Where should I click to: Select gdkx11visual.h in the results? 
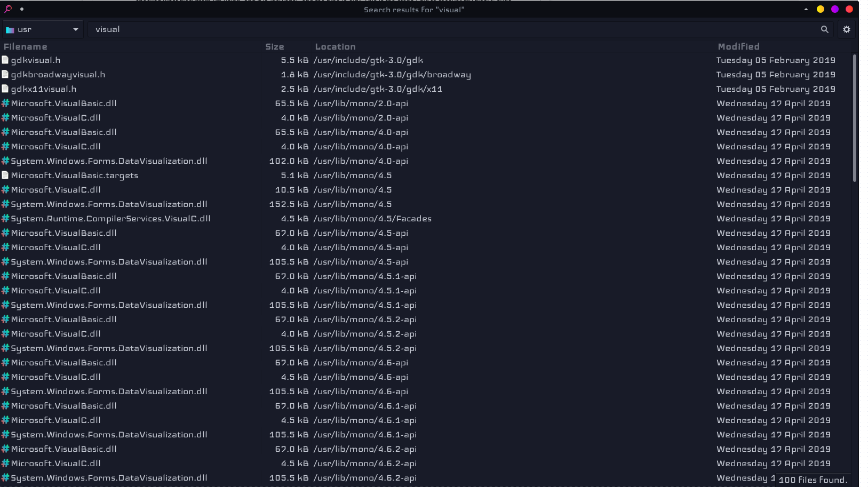pos(44,89)
